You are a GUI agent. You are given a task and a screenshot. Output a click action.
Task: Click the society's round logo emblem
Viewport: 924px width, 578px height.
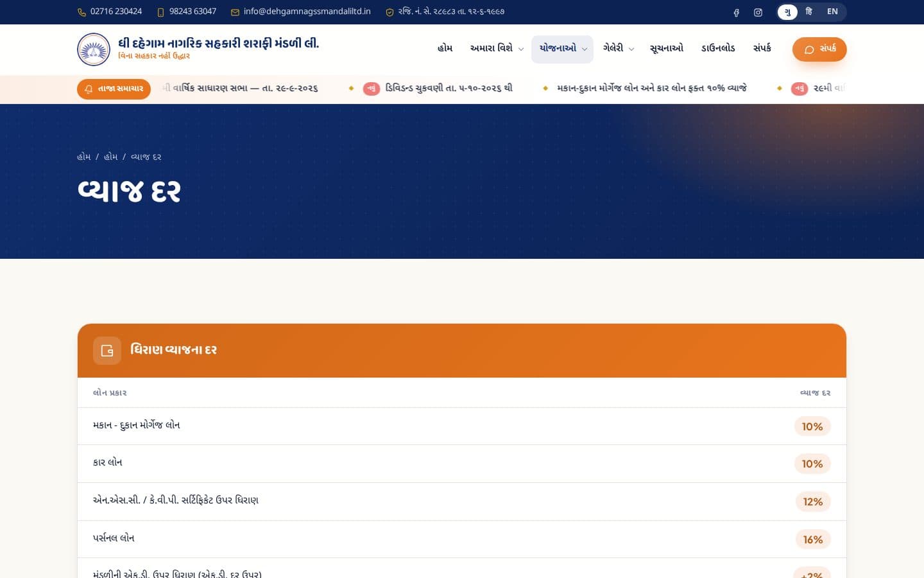(x=94, y=49)
